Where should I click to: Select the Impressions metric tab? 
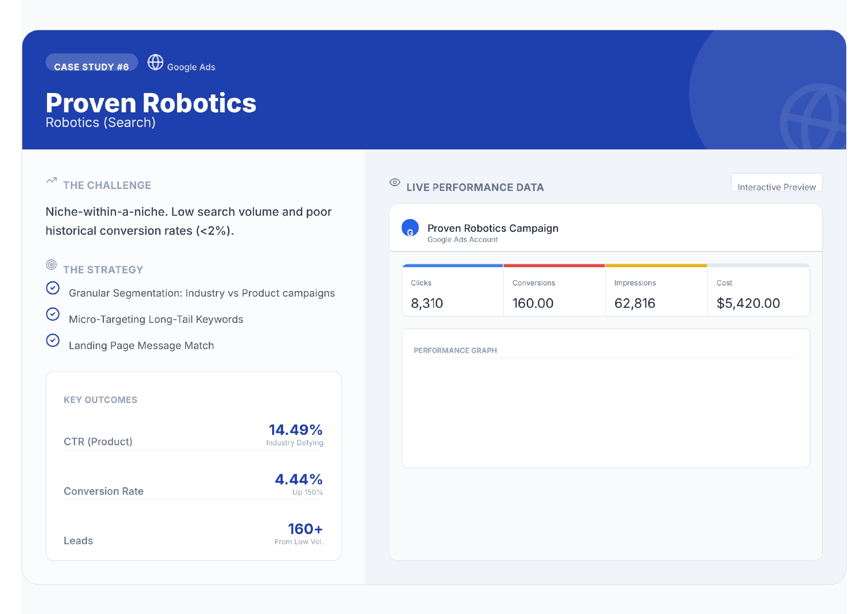656,290
